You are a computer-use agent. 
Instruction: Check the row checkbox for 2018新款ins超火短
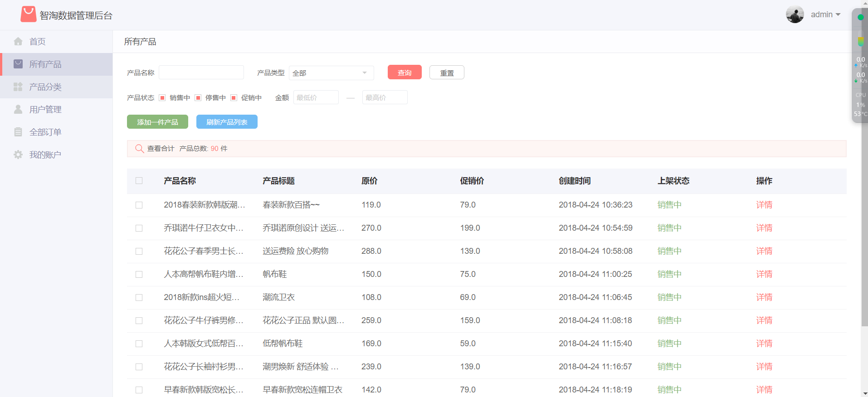tap(139, 297)
